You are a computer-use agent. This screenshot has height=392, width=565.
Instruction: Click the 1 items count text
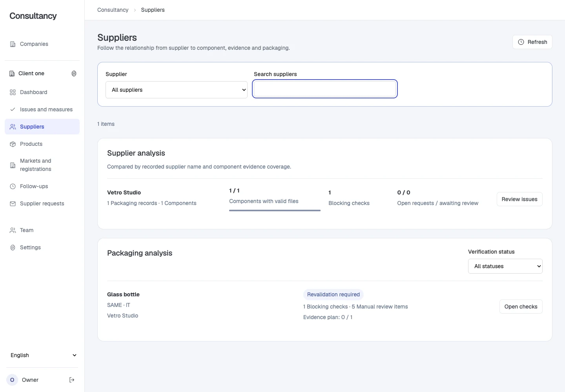pyautogui.click(x=106, y=124)
